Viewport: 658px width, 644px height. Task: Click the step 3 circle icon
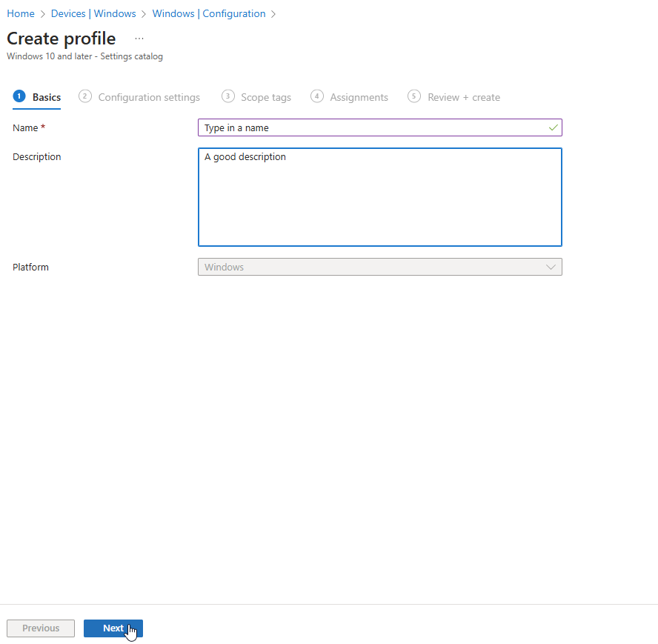coord(228,96)
